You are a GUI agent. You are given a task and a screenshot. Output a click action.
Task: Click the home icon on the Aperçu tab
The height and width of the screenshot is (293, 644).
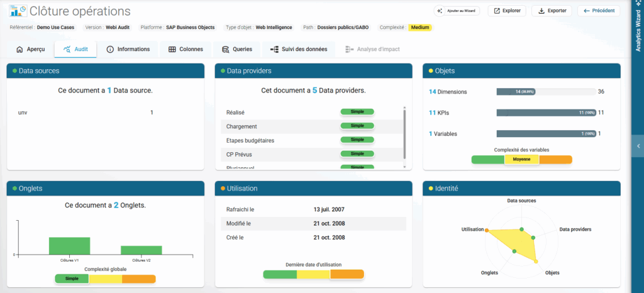(19, 49)
